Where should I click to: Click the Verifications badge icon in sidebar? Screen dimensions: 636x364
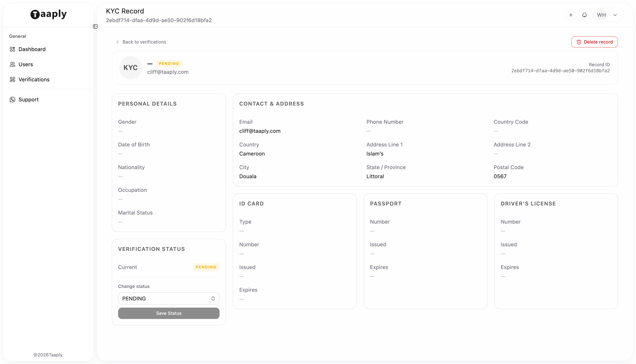point(12,79)
